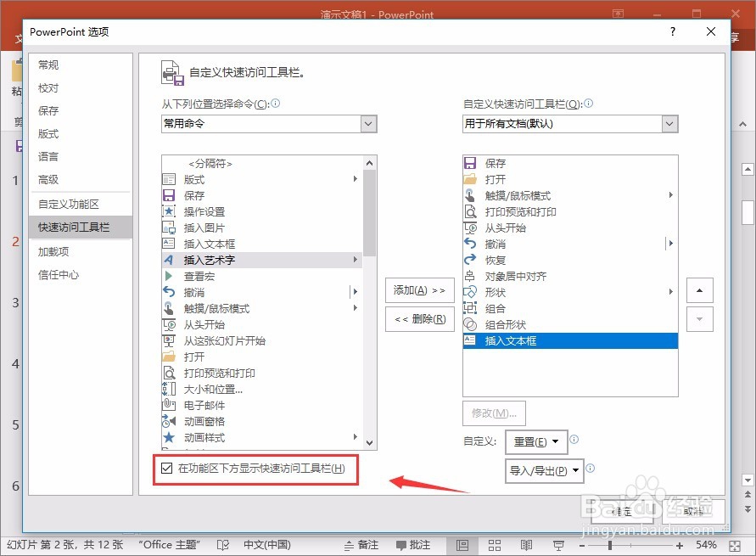Select the 动画样式 blue star icon

click(169, 437)
